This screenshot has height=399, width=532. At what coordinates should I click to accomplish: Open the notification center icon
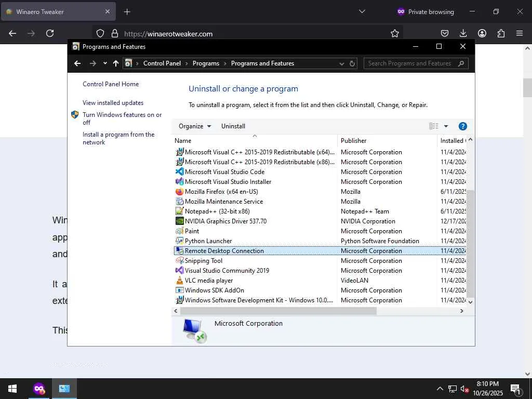pyautogui.click(x=516, y=390)
